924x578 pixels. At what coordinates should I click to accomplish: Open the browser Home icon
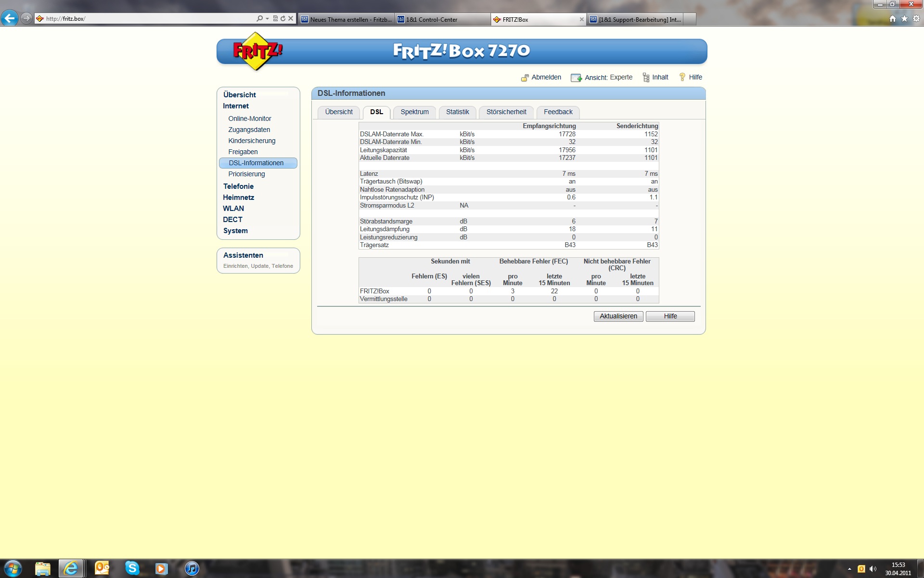coord(893,19)
